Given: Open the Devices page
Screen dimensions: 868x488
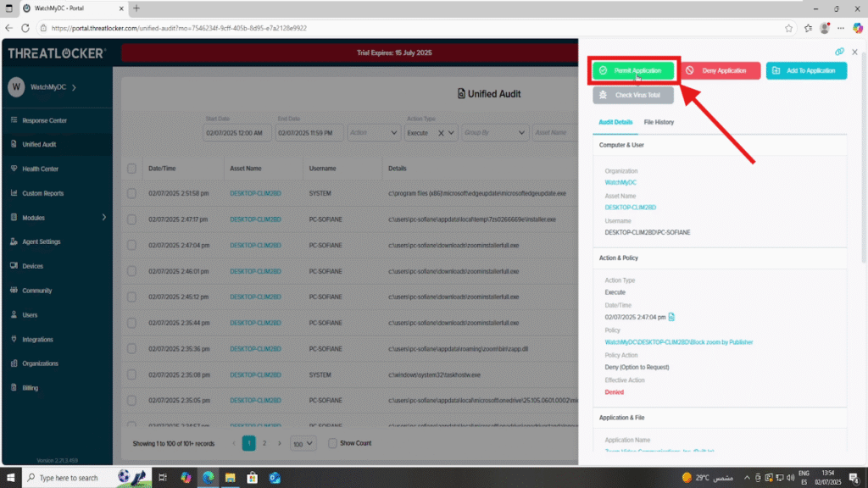Looking at the screenshot, I should (x=32, y=266).
